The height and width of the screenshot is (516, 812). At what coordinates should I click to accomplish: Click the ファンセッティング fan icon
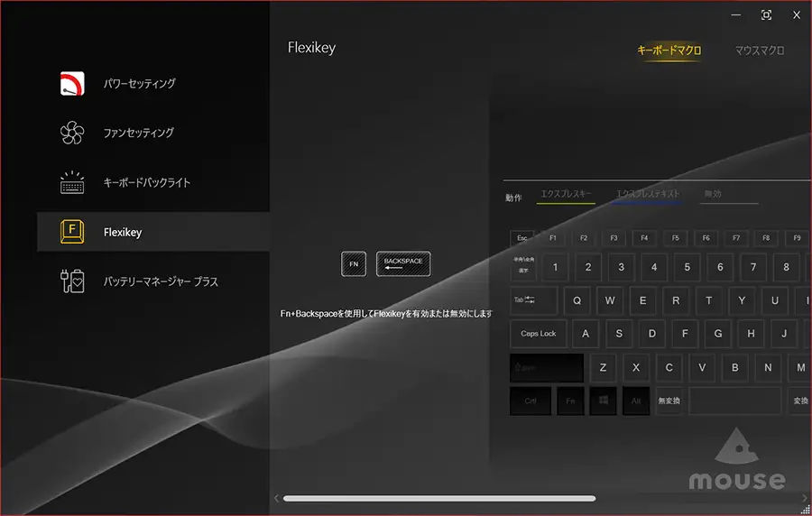[72, 133]
